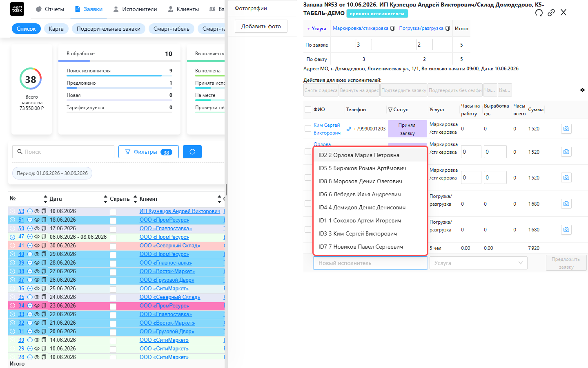Duplicate request 38 with copy icon

pyautogui.click(x=44, y=272)
